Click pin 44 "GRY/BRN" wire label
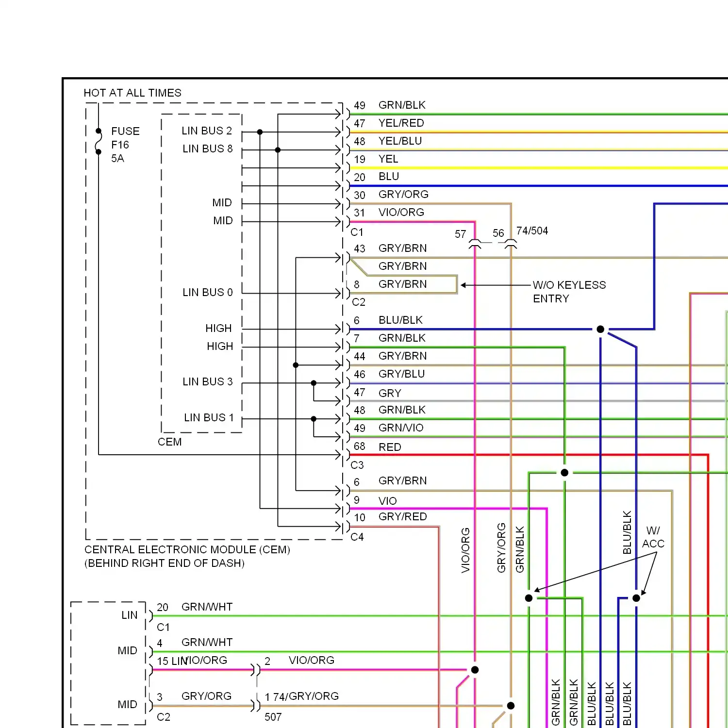728x728 pixels. coord(403,356)
